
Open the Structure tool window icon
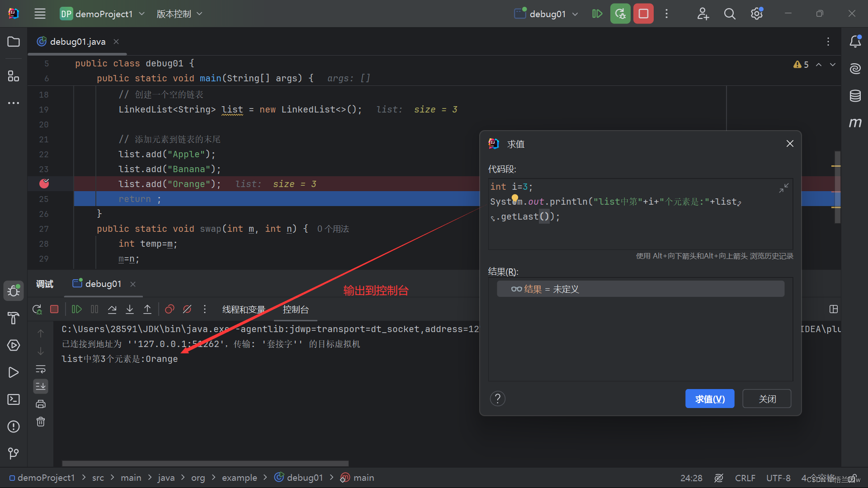14,76
